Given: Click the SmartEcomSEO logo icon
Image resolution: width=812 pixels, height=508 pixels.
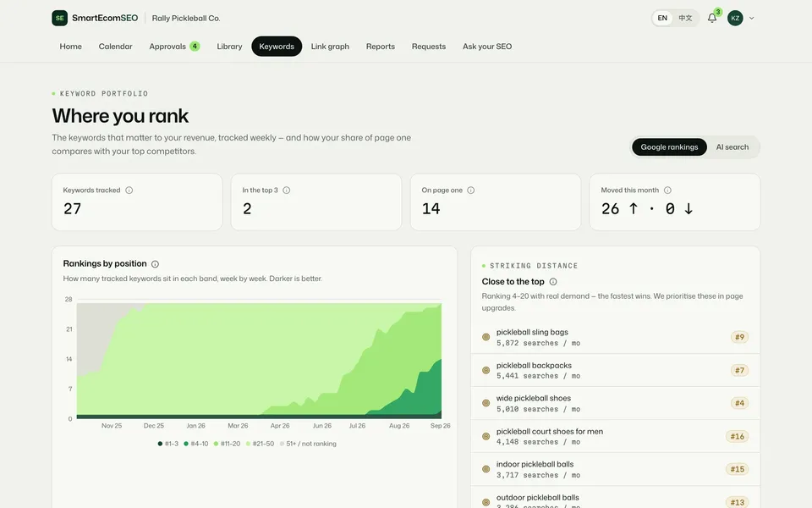Looking at the screenshot, I should click(x=59, y=18).
